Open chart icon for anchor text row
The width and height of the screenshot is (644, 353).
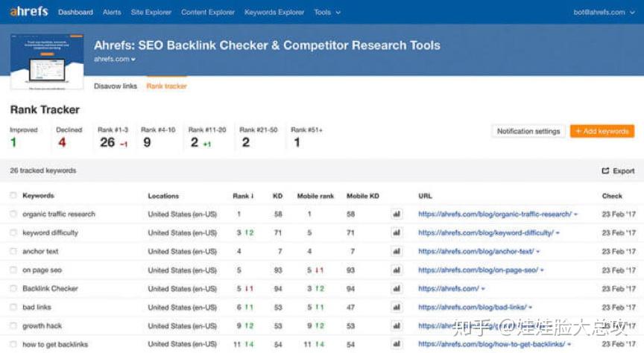397,251
